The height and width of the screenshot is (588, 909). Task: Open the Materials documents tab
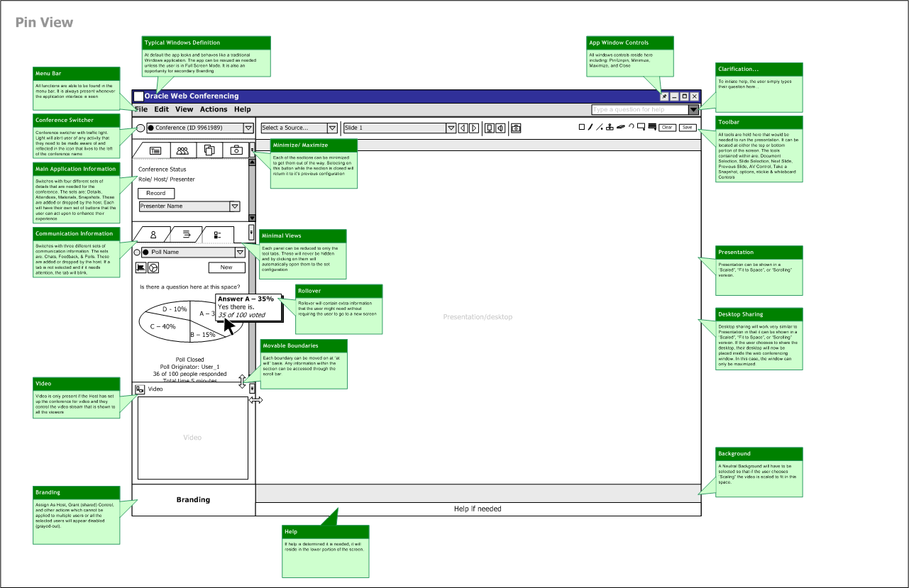pyautogui.click(x=209, y=150)
